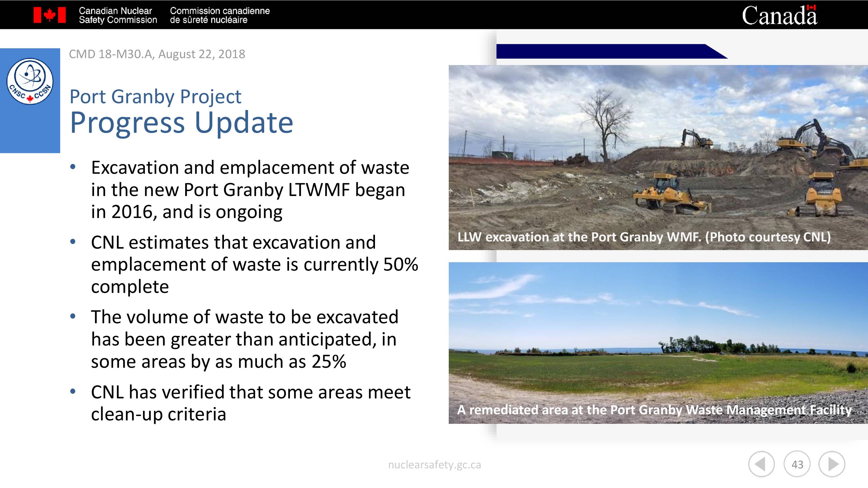
Task: Select the 'Port Granby Project' heading
Action: [155, 97]
